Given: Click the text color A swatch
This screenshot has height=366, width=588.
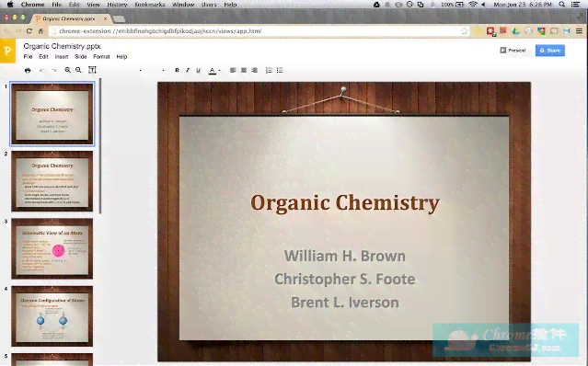Looking at the screenshot, I should [213, 71].
